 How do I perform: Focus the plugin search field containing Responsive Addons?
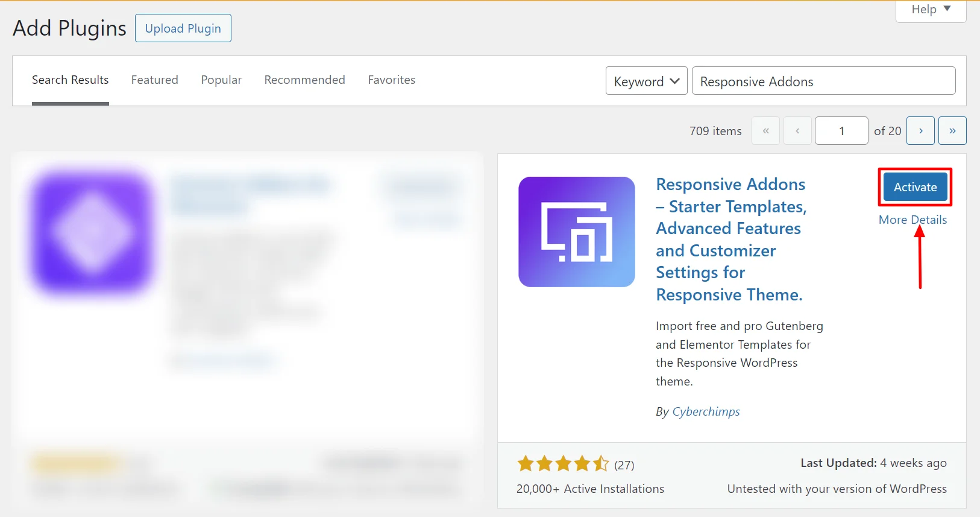coord(824,81)
